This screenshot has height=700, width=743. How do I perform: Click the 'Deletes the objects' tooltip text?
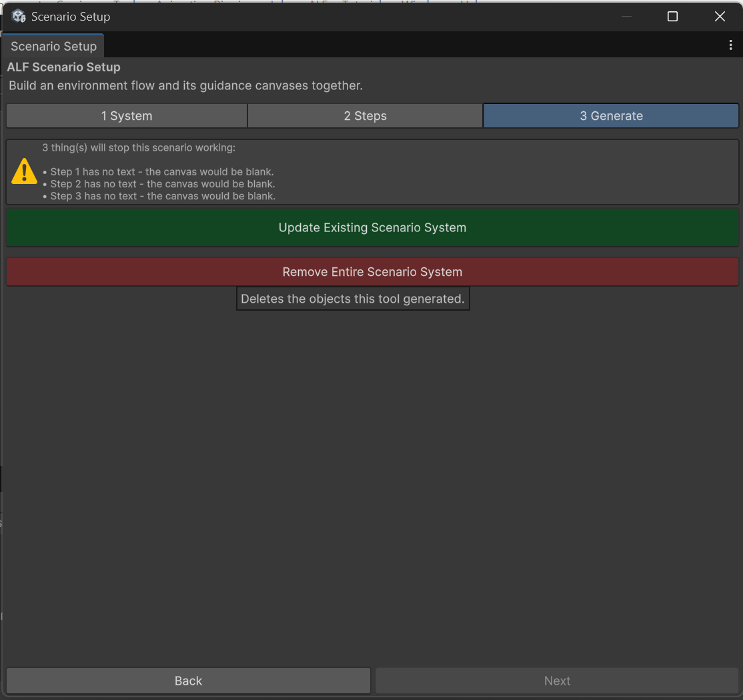353,299
